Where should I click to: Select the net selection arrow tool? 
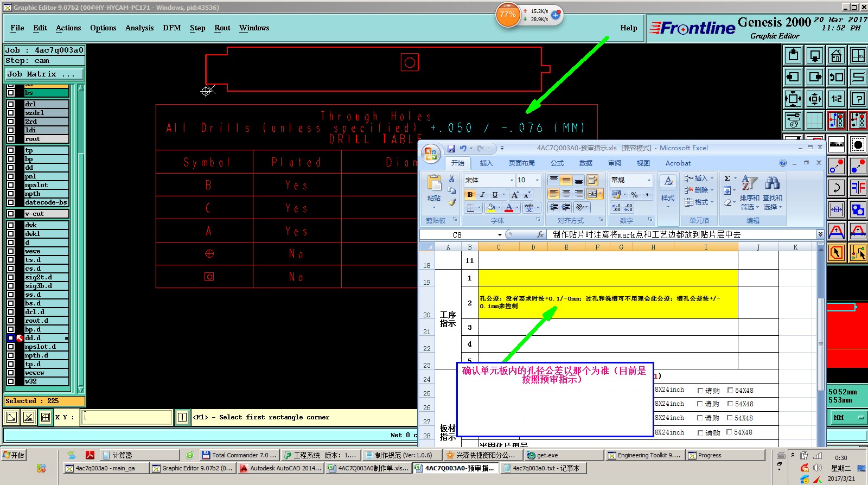[858, 253]
